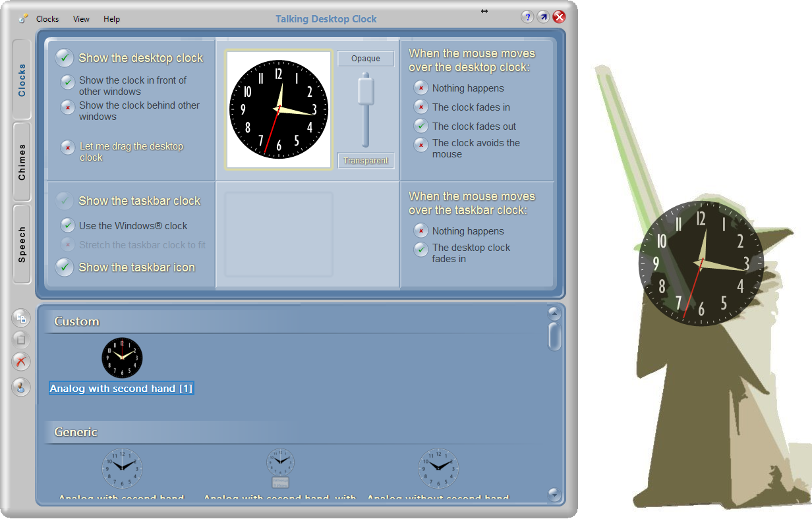Click the clock preview image in the settings panel
This screenshot has width=812, height=519.
point(279,110)
